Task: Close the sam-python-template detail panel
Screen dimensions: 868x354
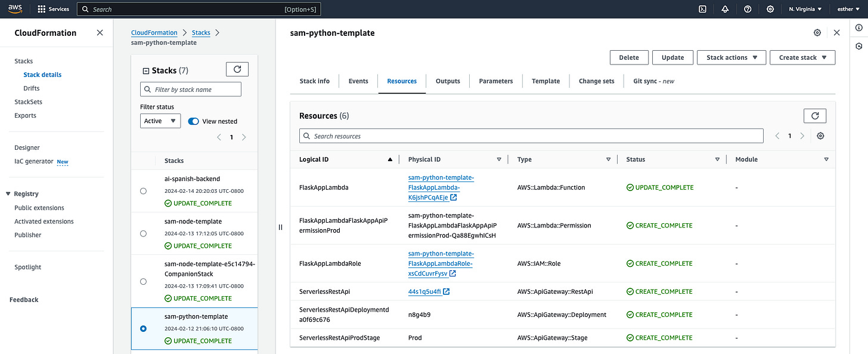Action: tap(837, 33)
